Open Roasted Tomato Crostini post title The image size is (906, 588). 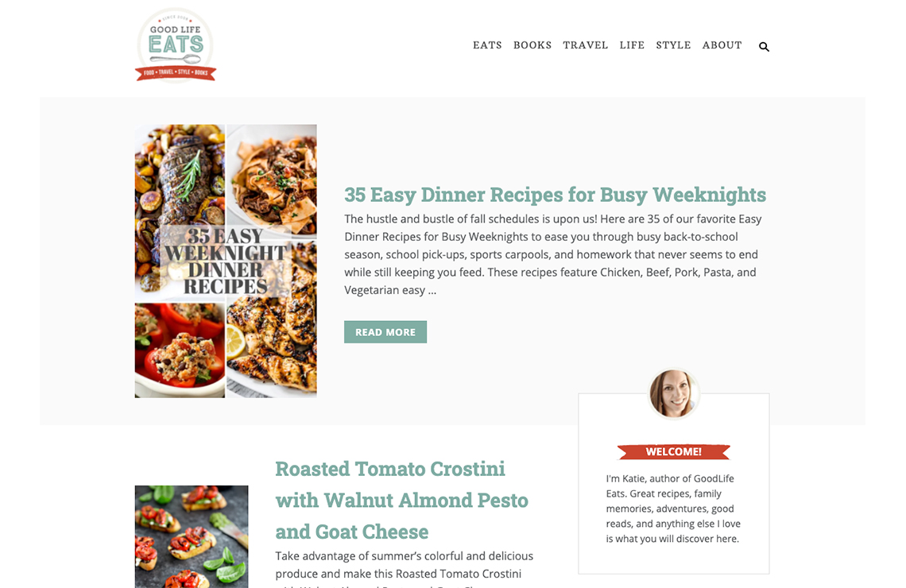coord(401,501)
